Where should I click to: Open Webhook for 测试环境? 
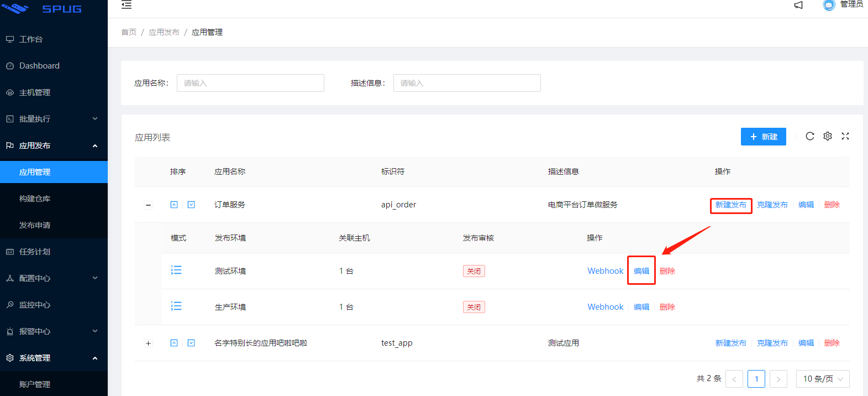pos(605,271)
